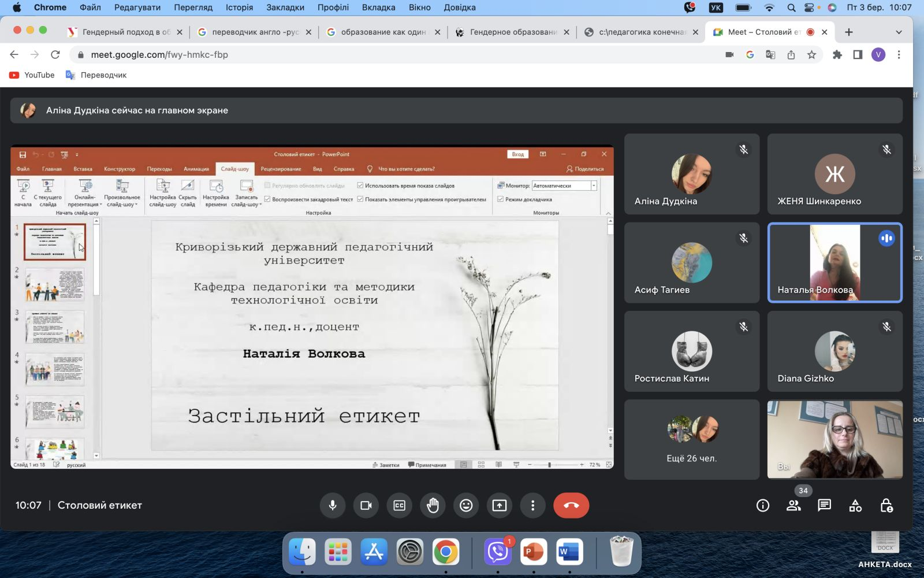Open the Apple menu
Viewport: 924px width, 578px height.
[x=17, y=7]
